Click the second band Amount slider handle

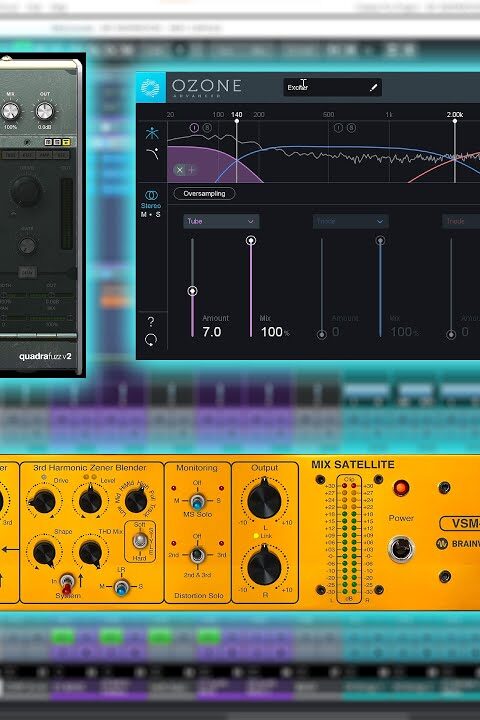coord(322,334)
